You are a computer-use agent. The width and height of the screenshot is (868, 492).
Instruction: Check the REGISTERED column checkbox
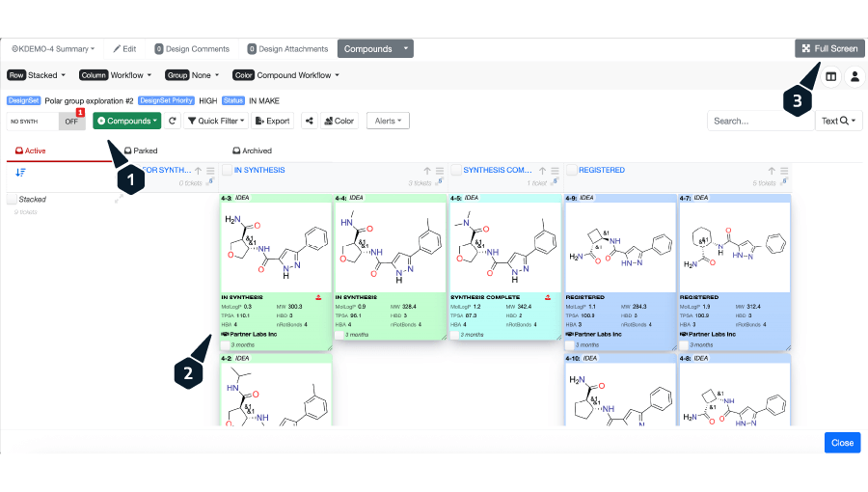tap(572, 170)
